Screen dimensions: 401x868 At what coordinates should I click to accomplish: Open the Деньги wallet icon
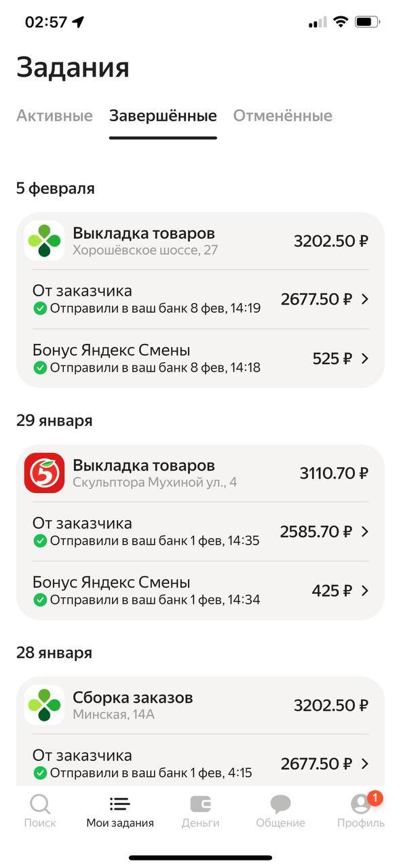[200, 804]
